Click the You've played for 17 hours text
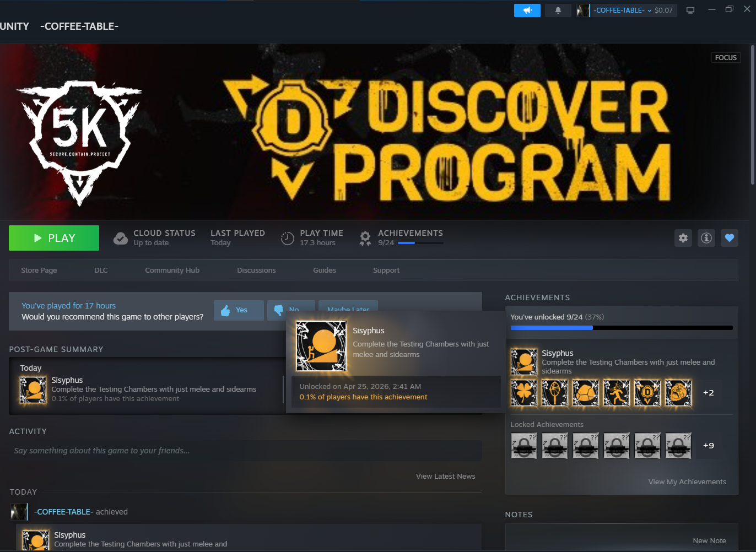The width and height of the screenshot is (756, 552). [x=69, y=306]
